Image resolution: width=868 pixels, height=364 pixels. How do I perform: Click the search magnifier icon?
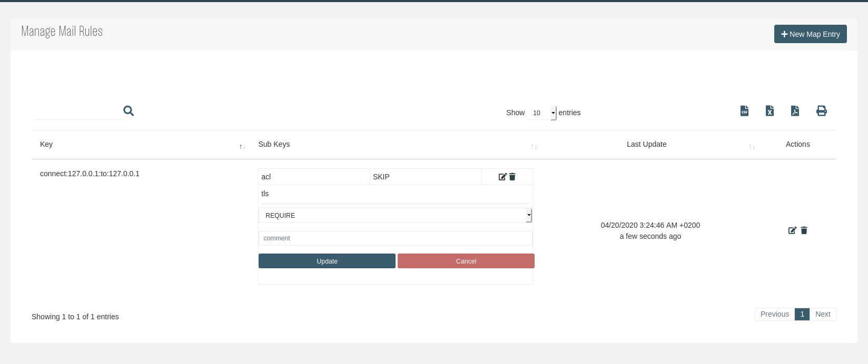click(x=129, y=111)
